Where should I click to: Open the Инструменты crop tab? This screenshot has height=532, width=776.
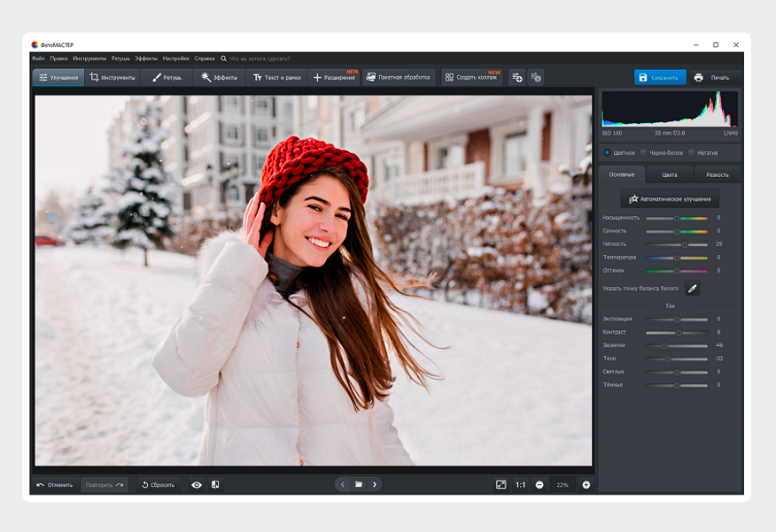(x=113, y=78)
